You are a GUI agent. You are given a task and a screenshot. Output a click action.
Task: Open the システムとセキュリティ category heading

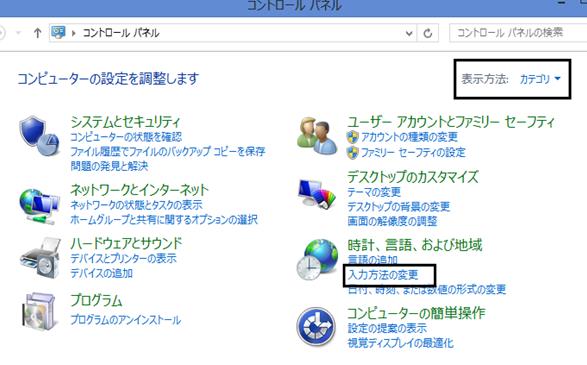tap(125, 122)
